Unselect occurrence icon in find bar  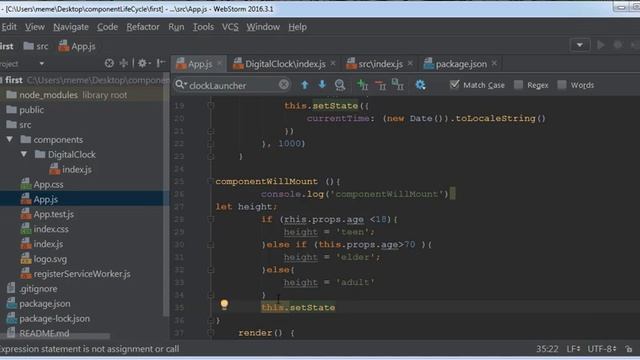[x=380, y=85]
